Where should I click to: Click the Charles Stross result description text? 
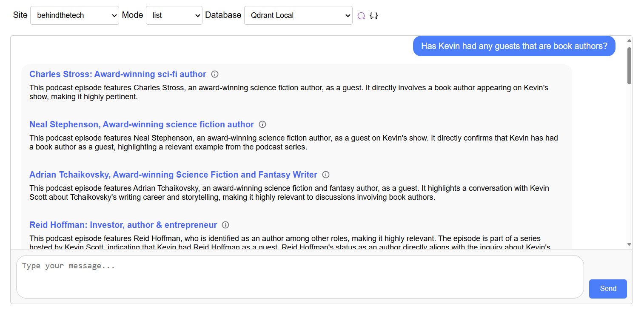pyautogui.click(x=288, y=92)
